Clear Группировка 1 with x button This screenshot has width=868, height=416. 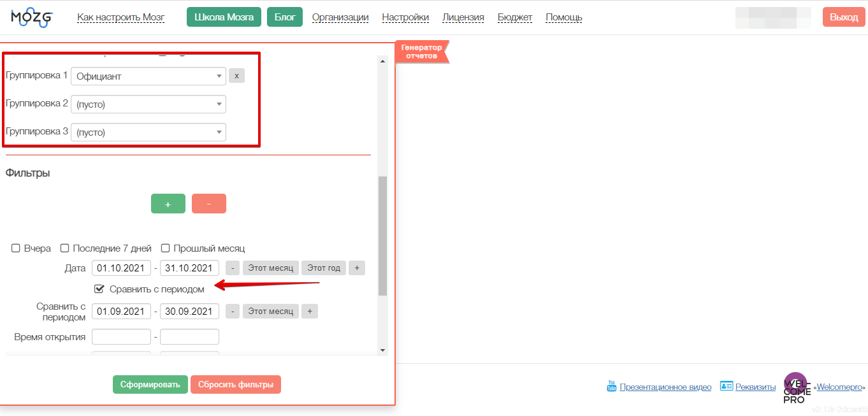pyautogui.click(x=236, y=76)
